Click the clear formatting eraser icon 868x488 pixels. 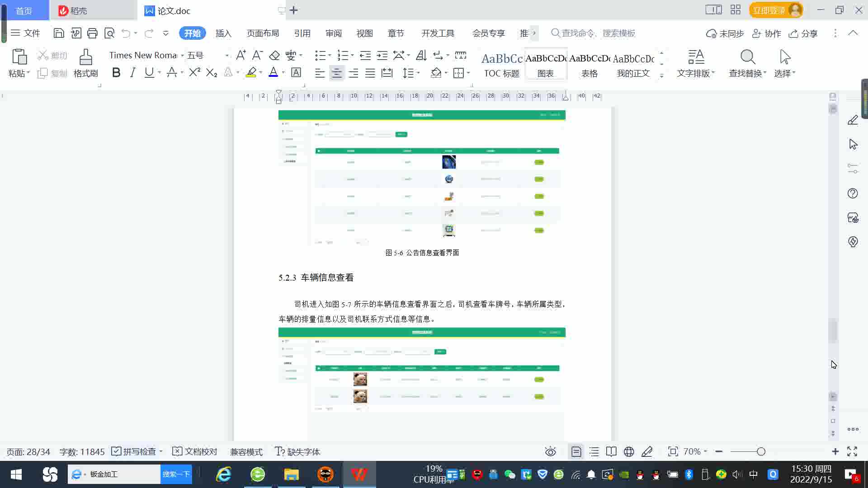[274, 56]
